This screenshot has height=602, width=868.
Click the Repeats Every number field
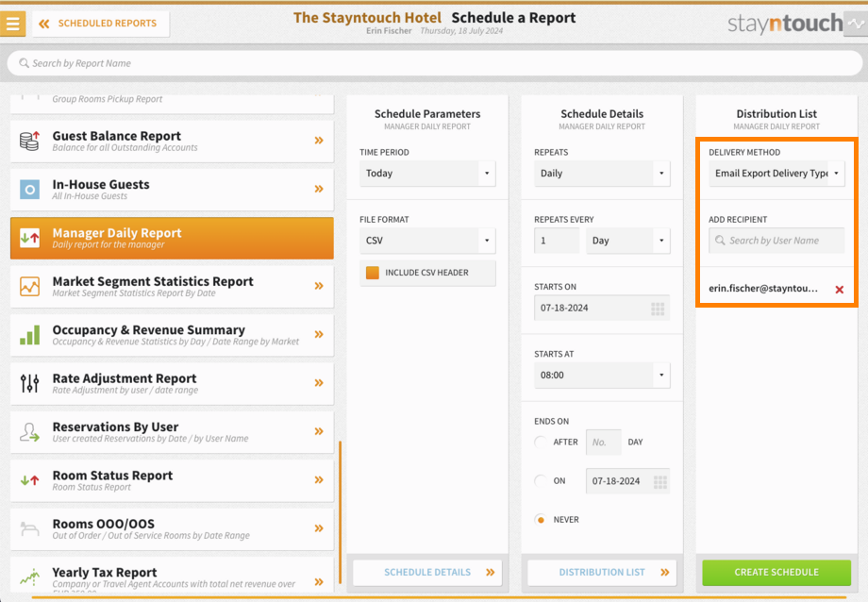pyautogui.click(x=557, y=241)
